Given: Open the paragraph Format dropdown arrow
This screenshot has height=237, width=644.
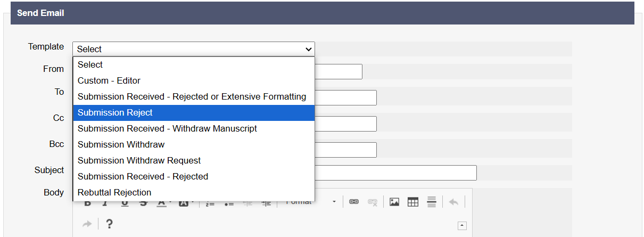Looking at the screenshot, I should pyautogui.click(x=334, y=202).
